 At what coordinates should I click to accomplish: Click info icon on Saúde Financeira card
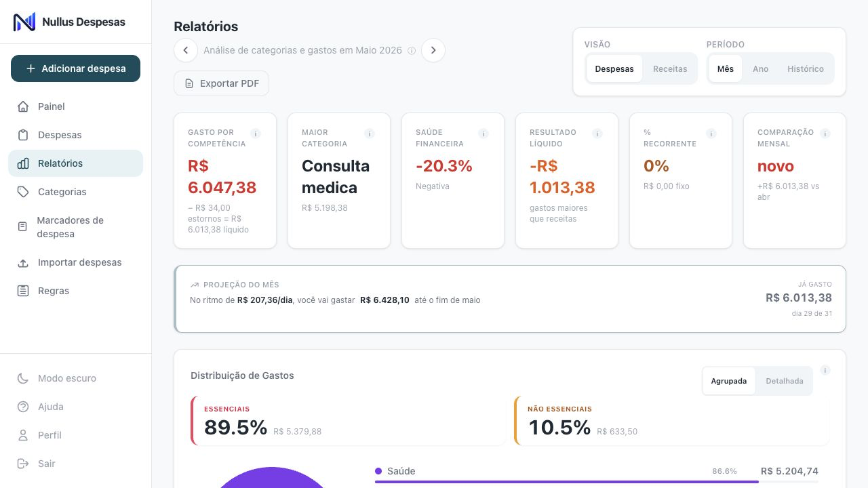pos(484,134)
